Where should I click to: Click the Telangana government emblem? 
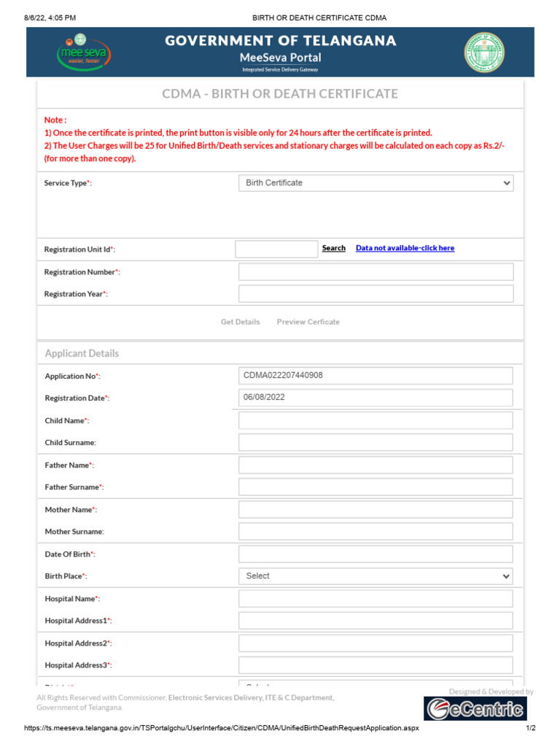pyautogui.click(x=484, y=52)
